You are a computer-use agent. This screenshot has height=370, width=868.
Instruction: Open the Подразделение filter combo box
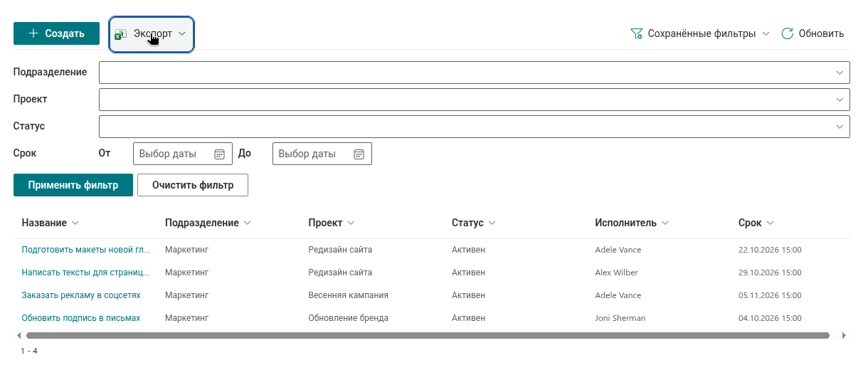tap(475, 72)
